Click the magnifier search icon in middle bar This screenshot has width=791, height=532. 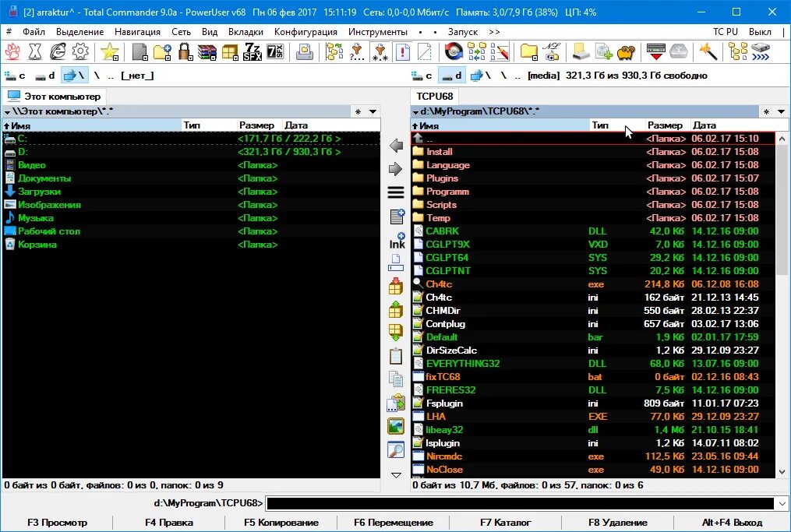396,449
